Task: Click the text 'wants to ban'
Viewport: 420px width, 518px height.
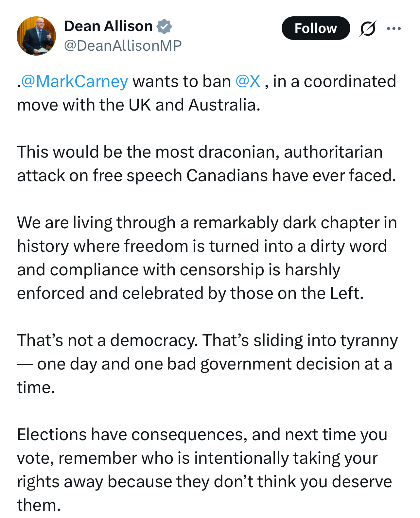Action: pos(182,81)
